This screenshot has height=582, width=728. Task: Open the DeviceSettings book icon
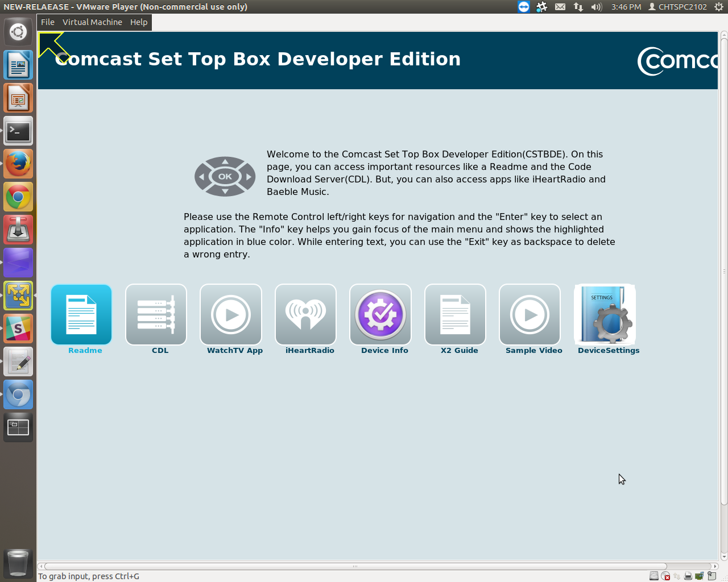tap(605, 314)
